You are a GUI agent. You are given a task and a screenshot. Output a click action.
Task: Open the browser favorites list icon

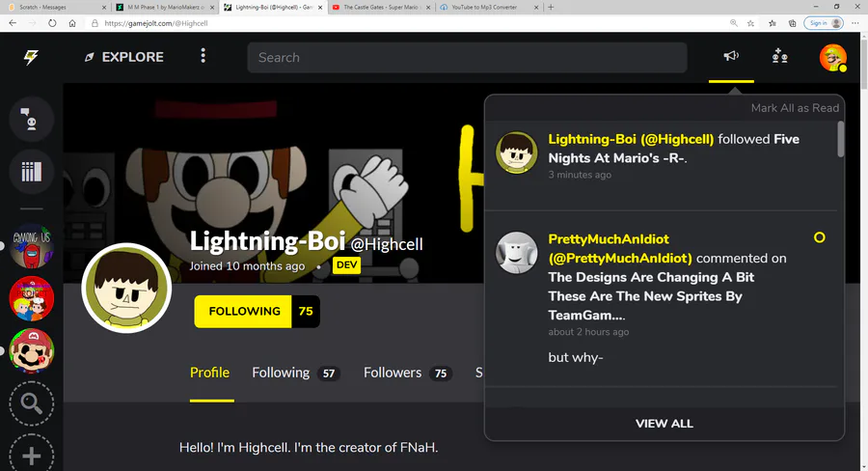pyautogui.click(x=773, y=23)
